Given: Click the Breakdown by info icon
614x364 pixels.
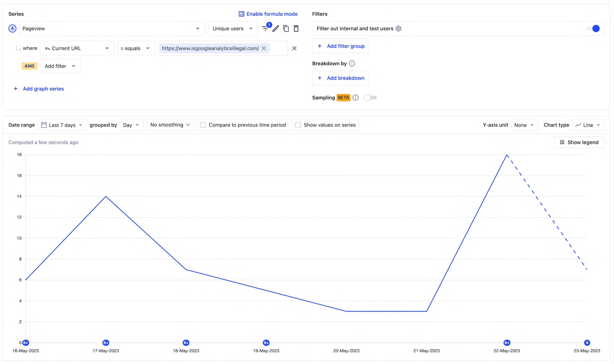Looking at the screenshot, I should tap(352, 64).
